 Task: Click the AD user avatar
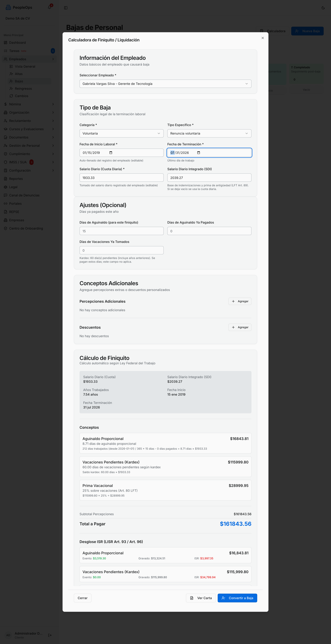[x=8, y=635]
